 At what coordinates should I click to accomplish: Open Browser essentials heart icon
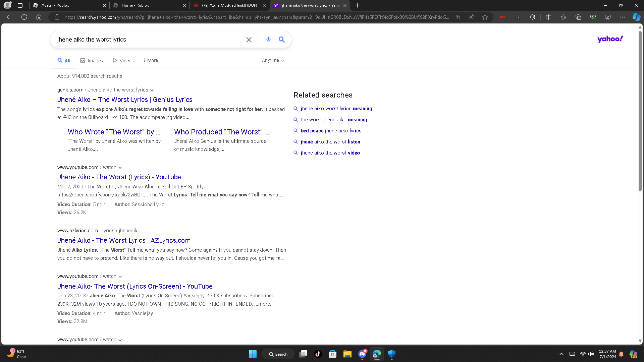click(593, 17)
